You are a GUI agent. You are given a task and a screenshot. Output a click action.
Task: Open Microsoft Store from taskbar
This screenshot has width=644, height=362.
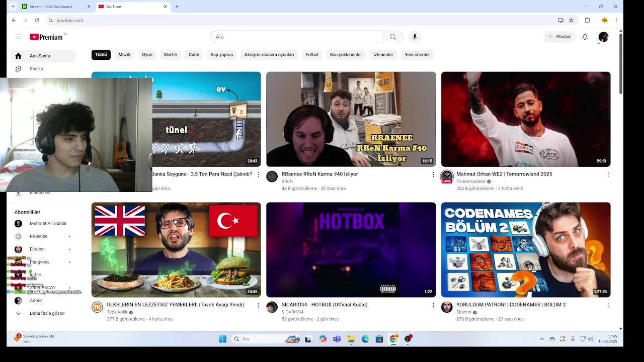379,339
